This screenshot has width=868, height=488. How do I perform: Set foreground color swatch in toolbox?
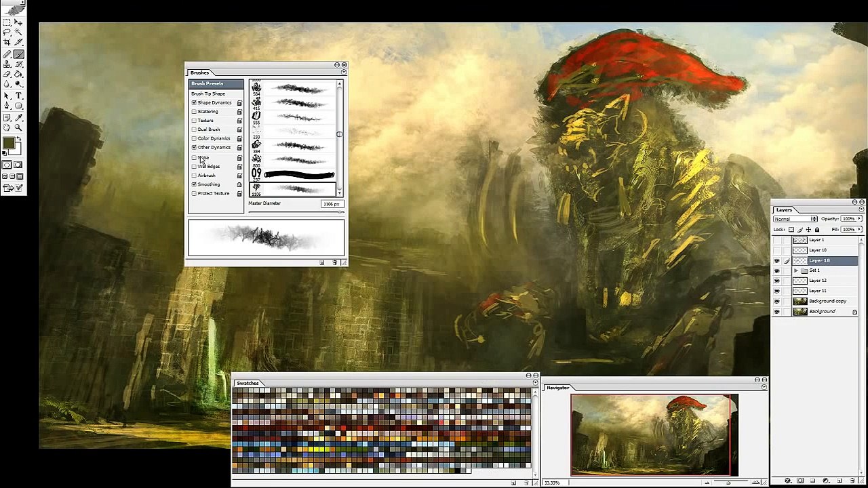(9, 143)
